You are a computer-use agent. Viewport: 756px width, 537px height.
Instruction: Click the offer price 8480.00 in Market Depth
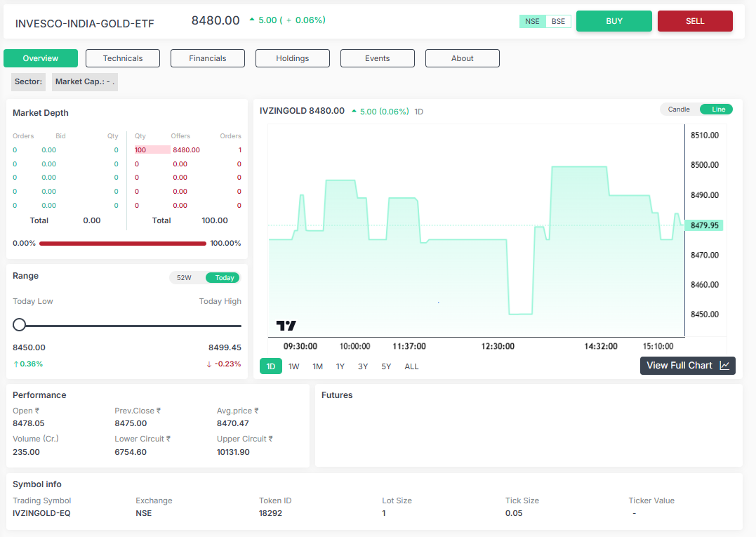point(187,150)
